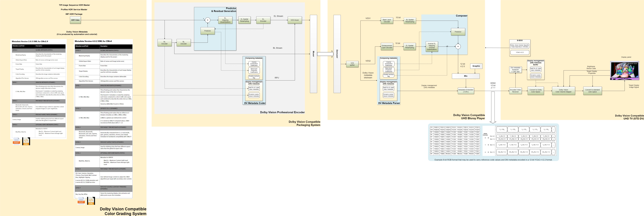Select the HDR Video block
The image size is (644, 216).
(x=75, y=20)
